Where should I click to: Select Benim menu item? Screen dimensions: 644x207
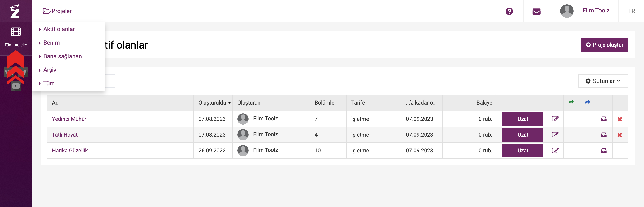(52, 43)
